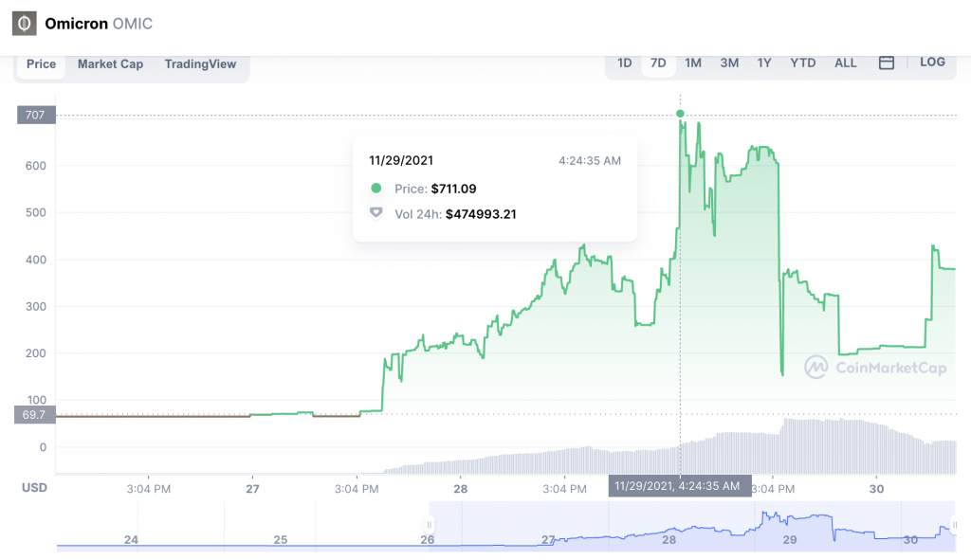Click the green Price dot in tooltip

click(x=376, y=189)
